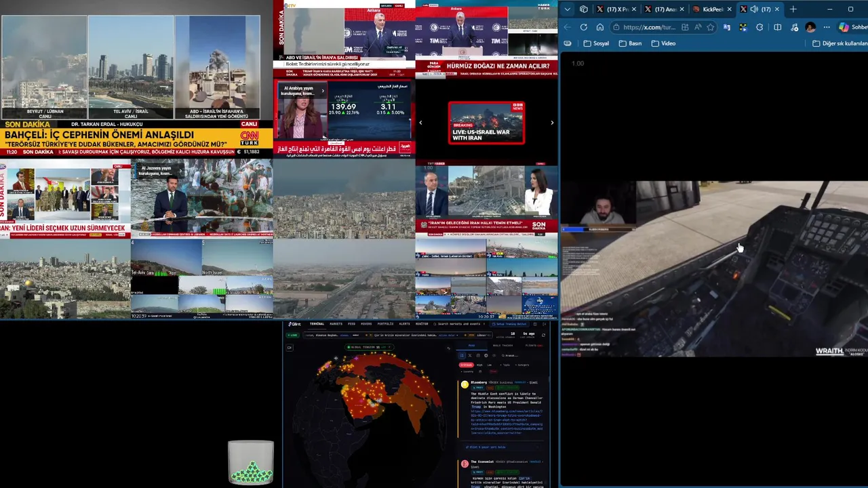Expand the Topic filter dropdown

pyautogui.click(x=505, y=365)
